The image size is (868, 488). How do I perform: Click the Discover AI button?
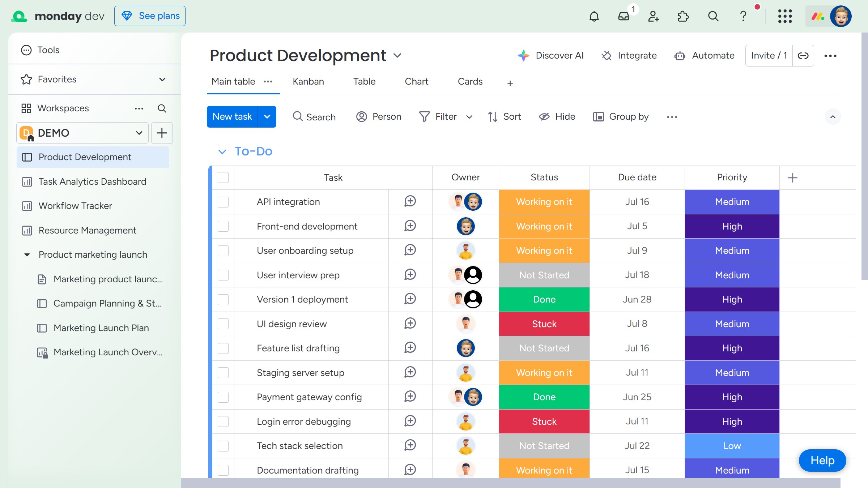[550, 56]
